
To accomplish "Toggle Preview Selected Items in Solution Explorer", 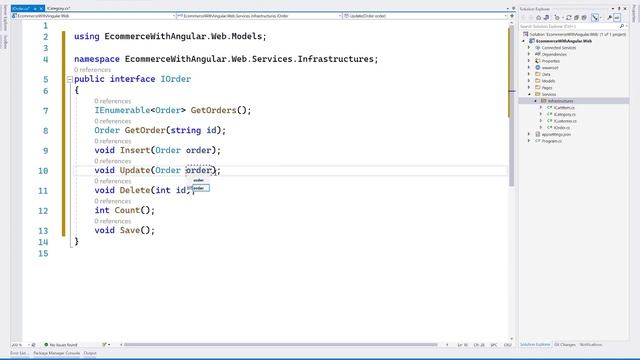I will pyautogui.click(x=617, y=18).
